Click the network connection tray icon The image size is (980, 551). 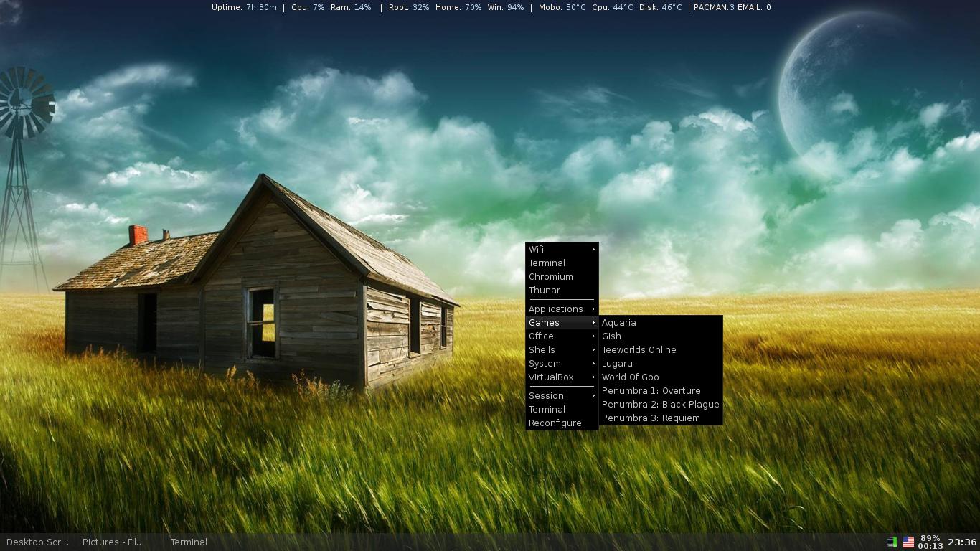click(x=892, y=542)
